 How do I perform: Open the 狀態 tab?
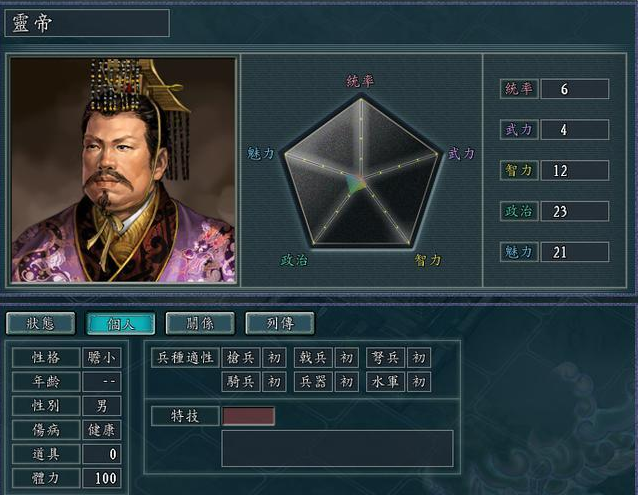[x=40, y=323]
